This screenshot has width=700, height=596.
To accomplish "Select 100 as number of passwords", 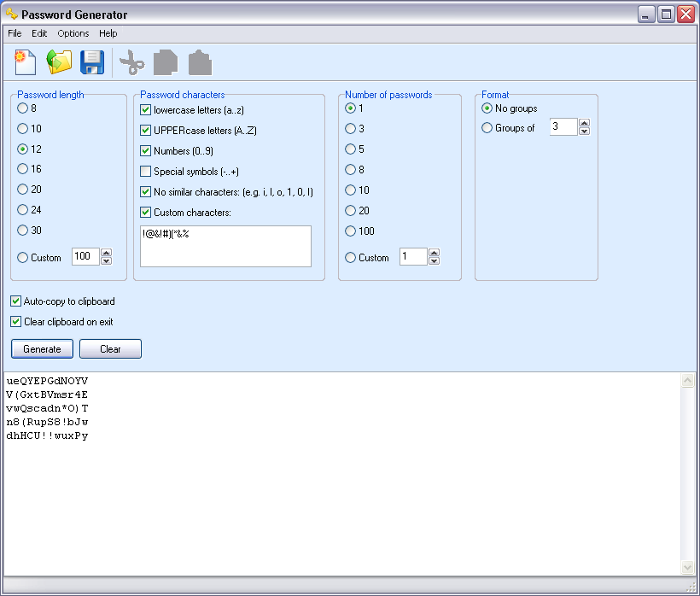I will (351, 231).
